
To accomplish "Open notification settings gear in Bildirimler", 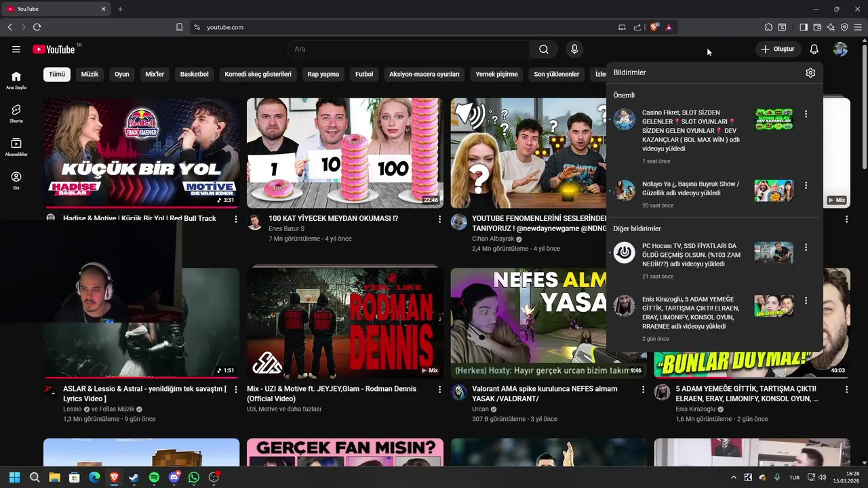I will click(x=810, y=73).
